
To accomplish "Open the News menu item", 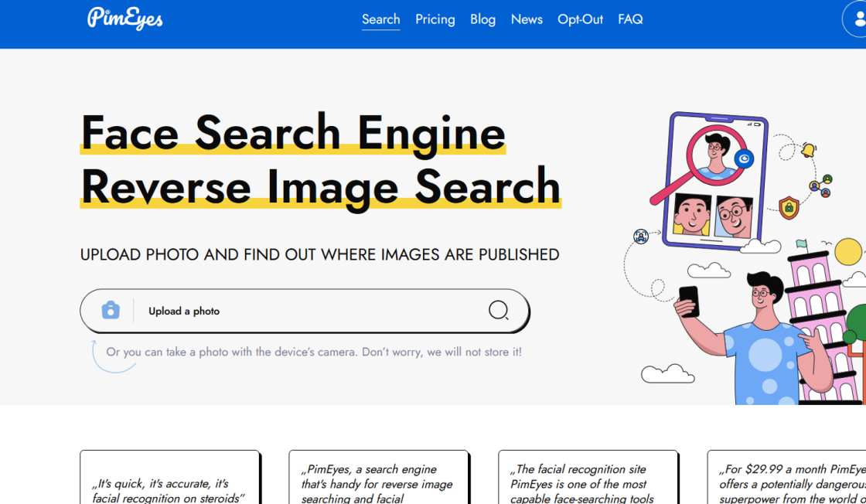I will [x=527, y=19].
